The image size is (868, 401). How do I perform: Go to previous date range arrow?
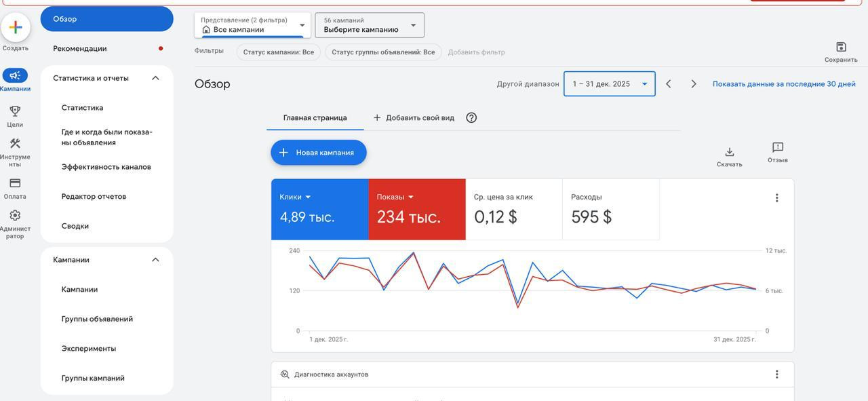pyautogui.click(x=668, y=84)
